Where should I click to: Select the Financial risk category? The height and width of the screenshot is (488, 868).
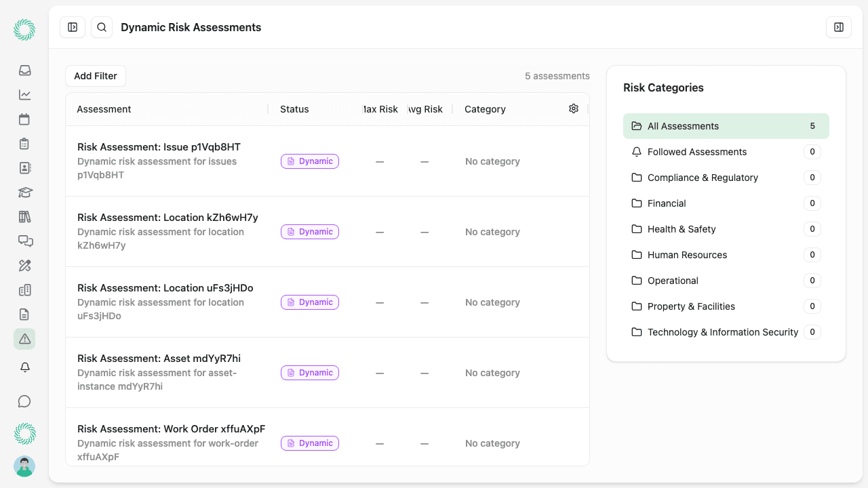(668, 203)
